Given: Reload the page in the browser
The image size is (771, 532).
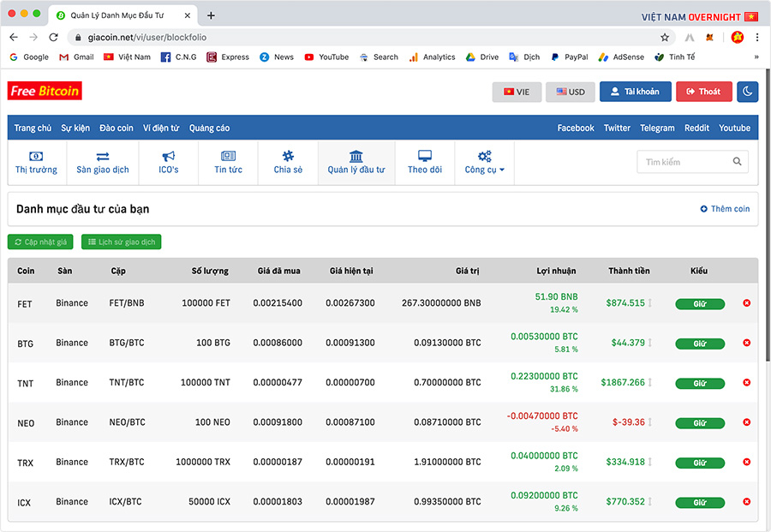Looking at the screenshot, I should [53, 38].
